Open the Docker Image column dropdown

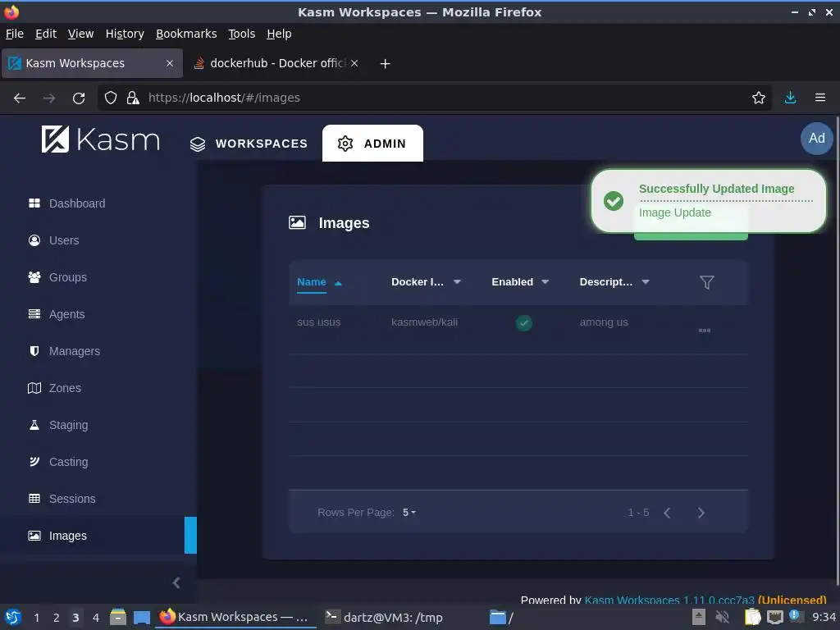(457, 282)
